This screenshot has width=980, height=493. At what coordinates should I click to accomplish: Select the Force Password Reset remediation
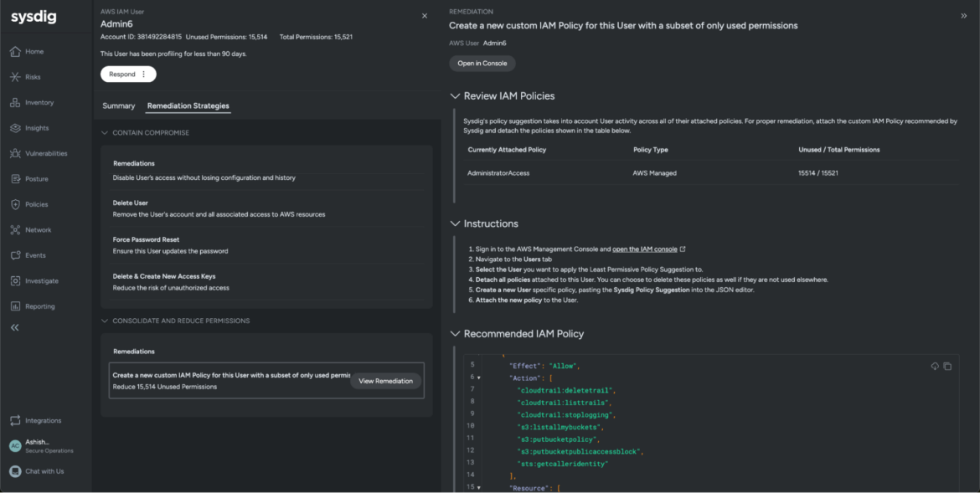[x=267, y=245]
